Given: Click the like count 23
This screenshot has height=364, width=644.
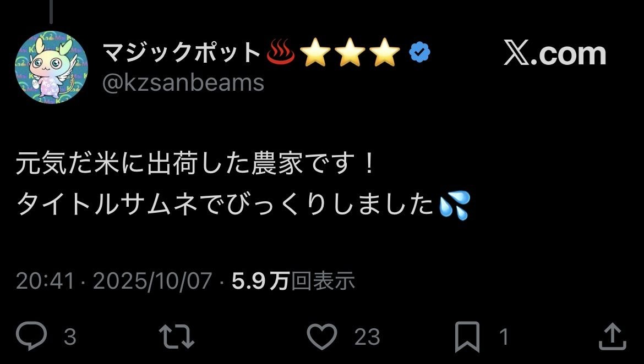Looking at the screenshot, I should tap(367, 337).
